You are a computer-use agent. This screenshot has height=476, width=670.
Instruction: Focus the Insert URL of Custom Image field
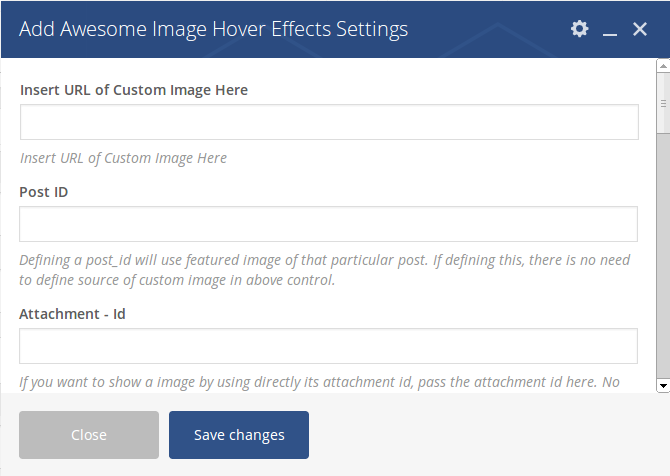pyautogui.click(x=329, y=122)
